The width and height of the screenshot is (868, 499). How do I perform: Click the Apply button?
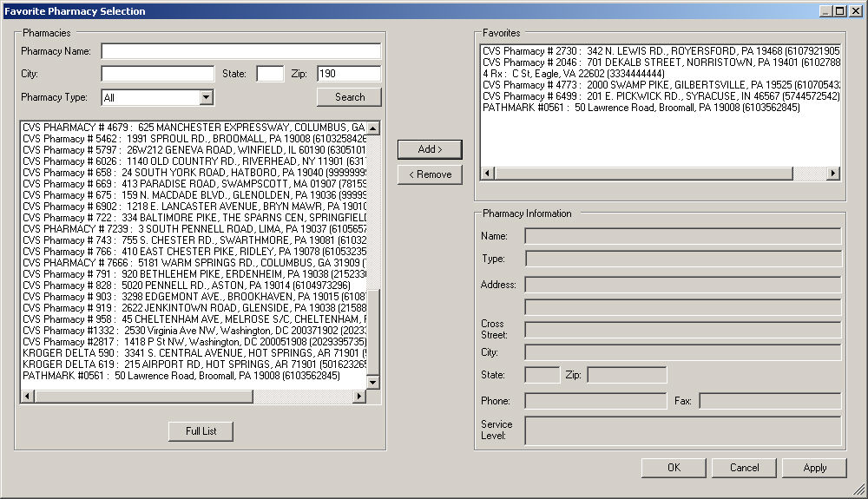[x=814, y=468]
